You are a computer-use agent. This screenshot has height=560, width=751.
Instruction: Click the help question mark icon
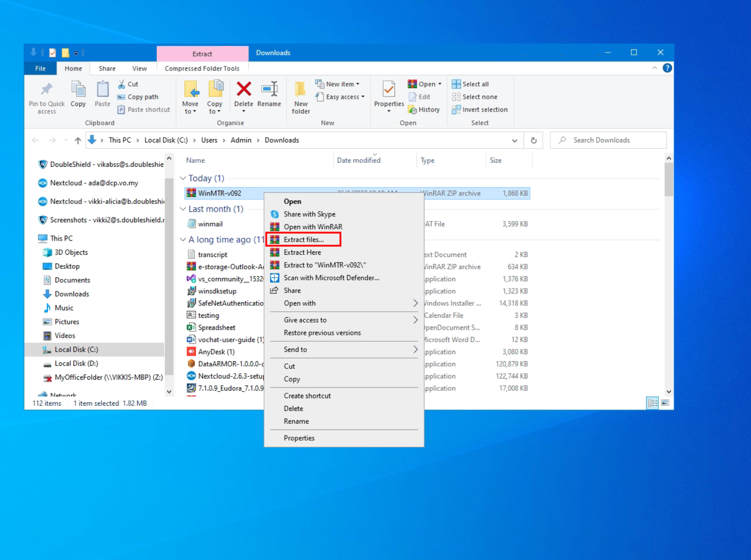(667, 68)
